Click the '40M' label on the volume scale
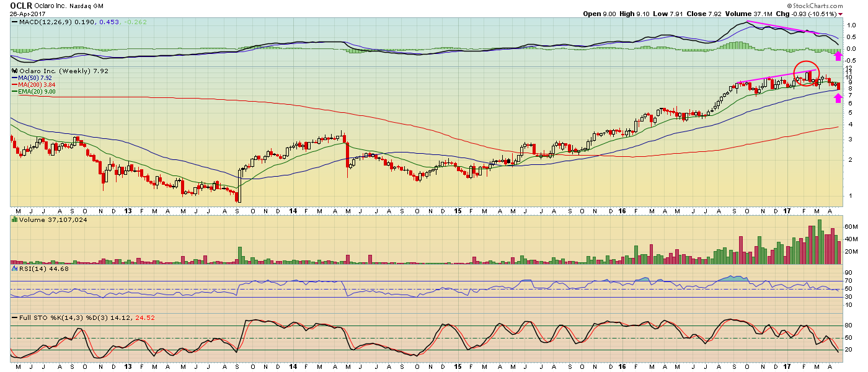 click(x=852, y=239)
